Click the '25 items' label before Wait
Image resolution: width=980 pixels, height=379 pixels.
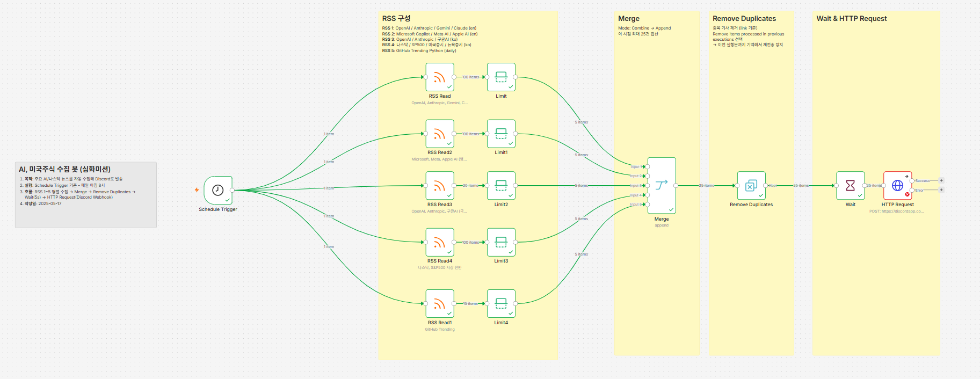click(x=801, y=186)
